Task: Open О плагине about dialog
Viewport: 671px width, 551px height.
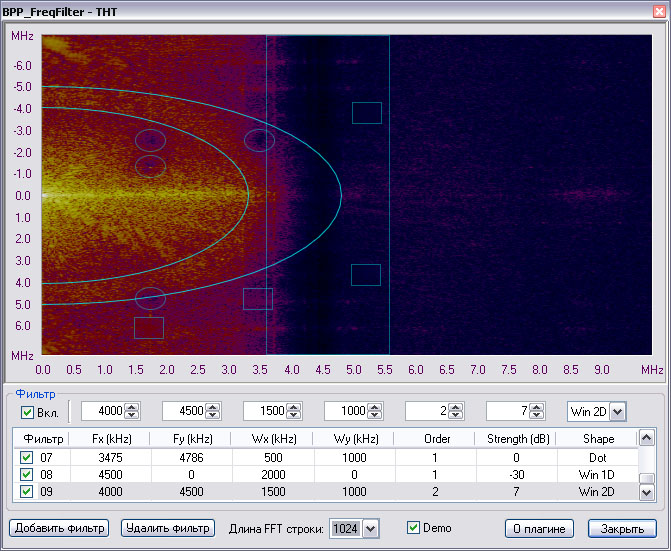Action: click(539, 529)
